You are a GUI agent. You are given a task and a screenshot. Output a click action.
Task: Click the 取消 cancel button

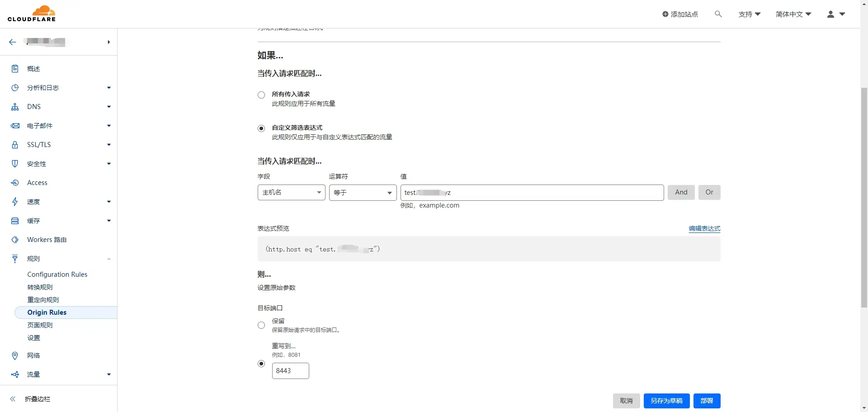click(x=626, y=401)
